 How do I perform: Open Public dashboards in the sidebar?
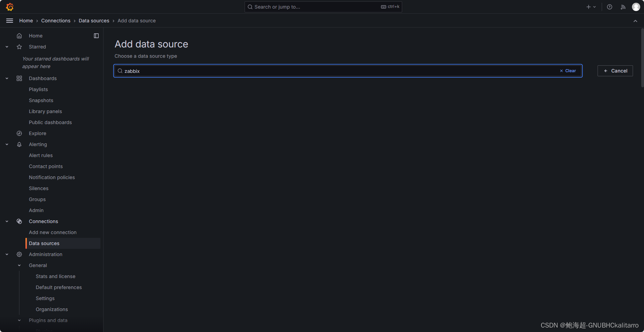[x=50, y=122]
